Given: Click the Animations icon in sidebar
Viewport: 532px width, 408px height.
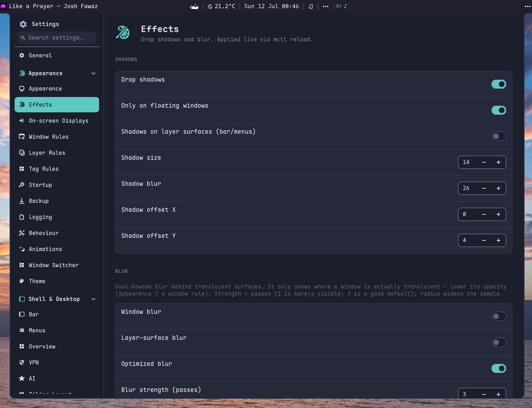Looking at the screenshot, I should pyautogui.click(x=22, y=249).
